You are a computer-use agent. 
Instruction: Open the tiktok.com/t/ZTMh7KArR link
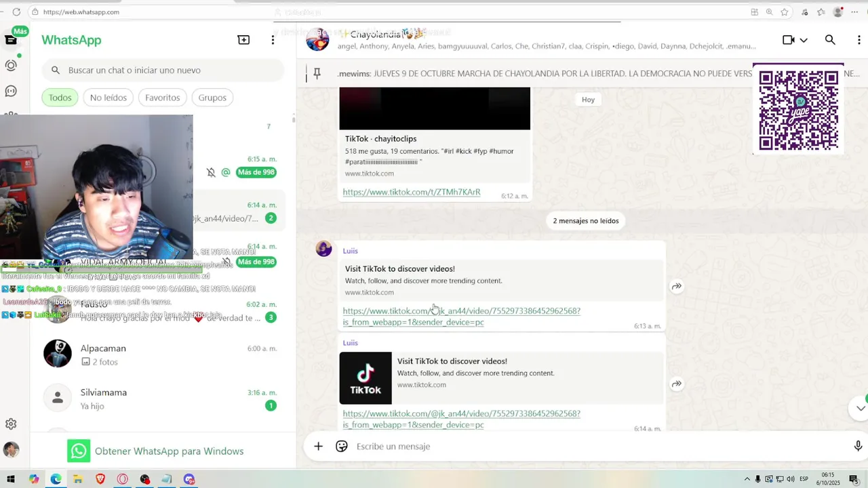(x=412, y=192)
